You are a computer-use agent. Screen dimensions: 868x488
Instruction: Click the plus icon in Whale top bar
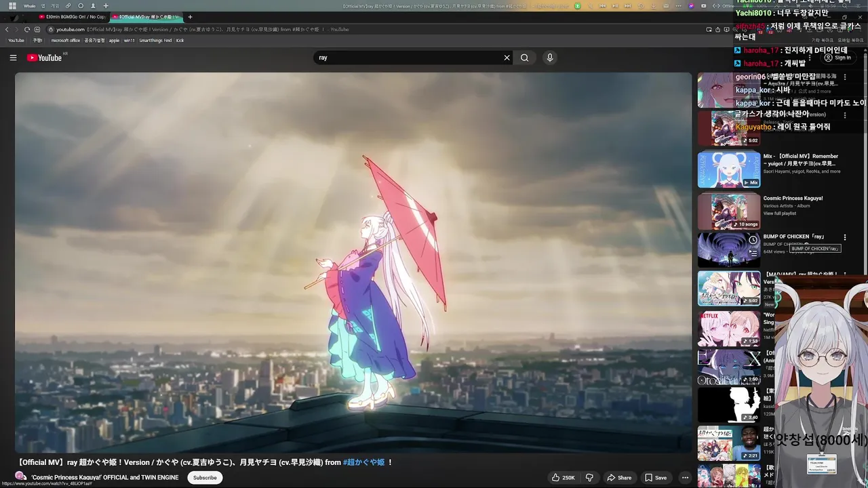coord(106,6)
